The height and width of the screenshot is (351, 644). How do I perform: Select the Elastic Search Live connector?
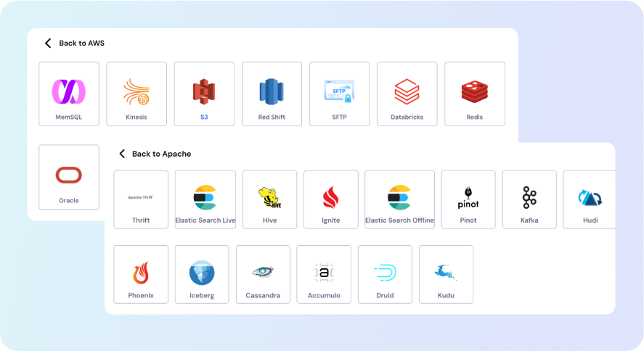[205, 199]
